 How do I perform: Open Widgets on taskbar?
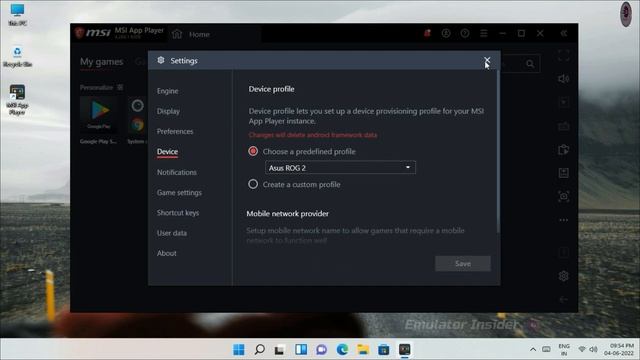click(301, 349)
